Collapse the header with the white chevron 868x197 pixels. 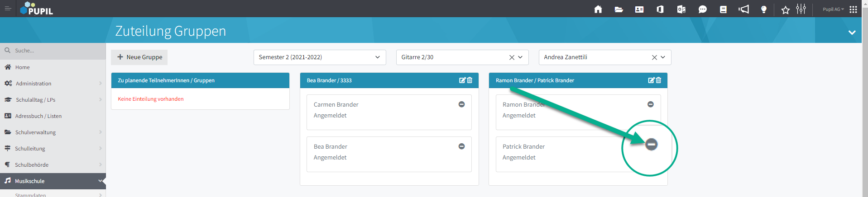pos(852,33)
